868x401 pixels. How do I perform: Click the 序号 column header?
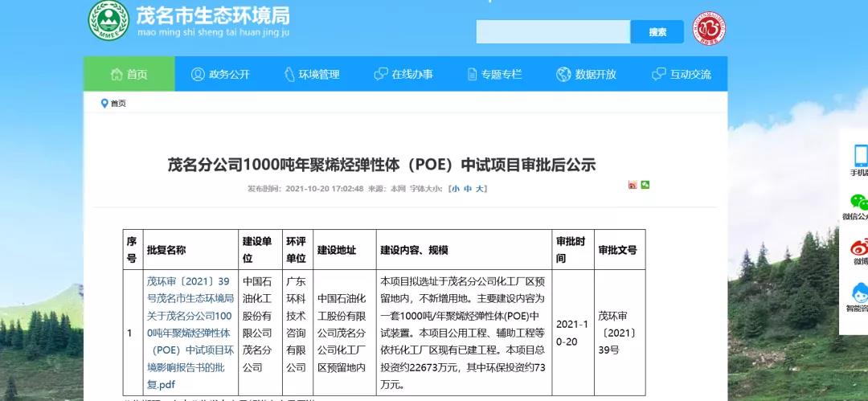pyautogui.click(x=132, y=250)
